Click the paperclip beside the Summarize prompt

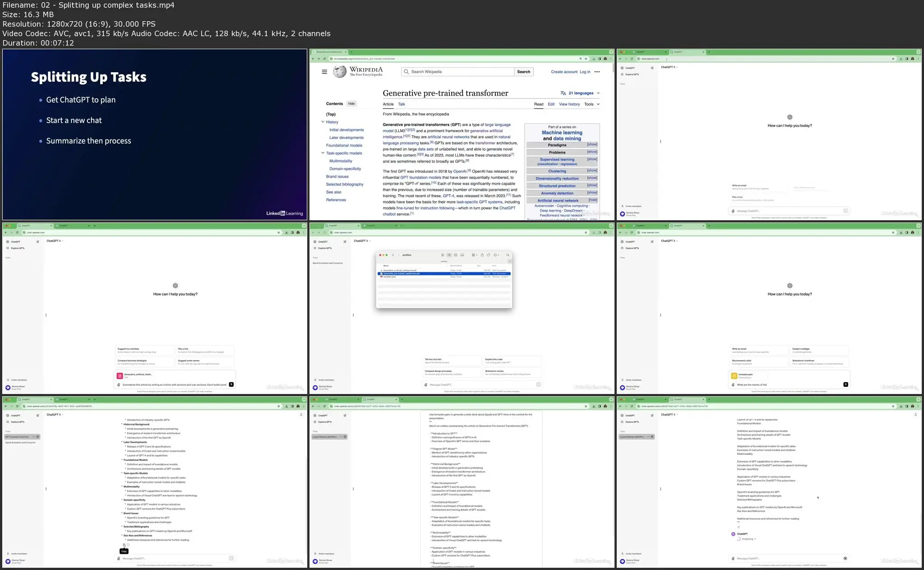[x=119, y=385]
